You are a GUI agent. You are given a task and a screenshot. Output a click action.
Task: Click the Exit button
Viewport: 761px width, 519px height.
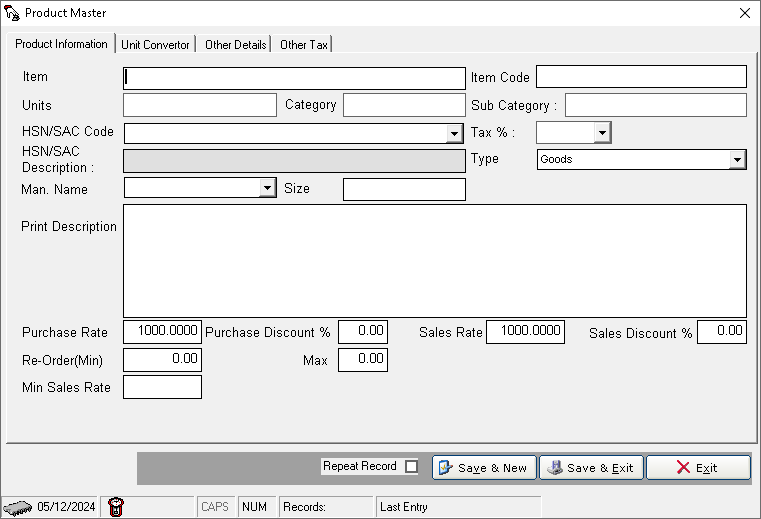click(698, 468)
